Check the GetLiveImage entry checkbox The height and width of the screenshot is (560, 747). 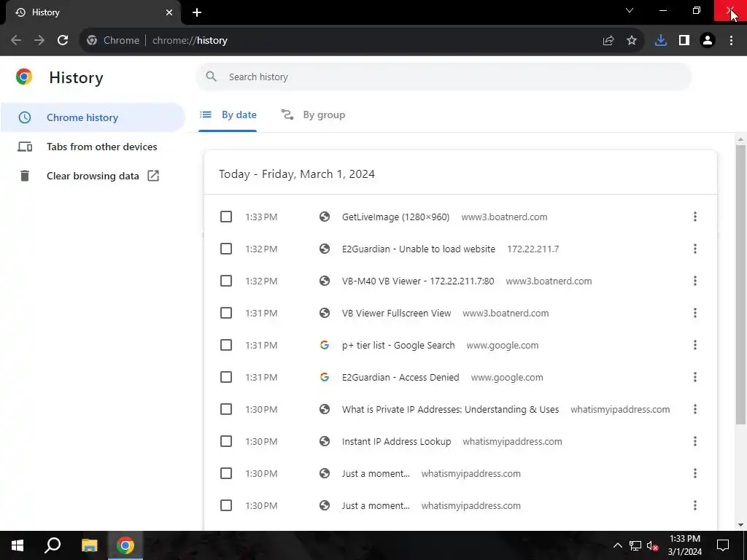click(226, 217)
